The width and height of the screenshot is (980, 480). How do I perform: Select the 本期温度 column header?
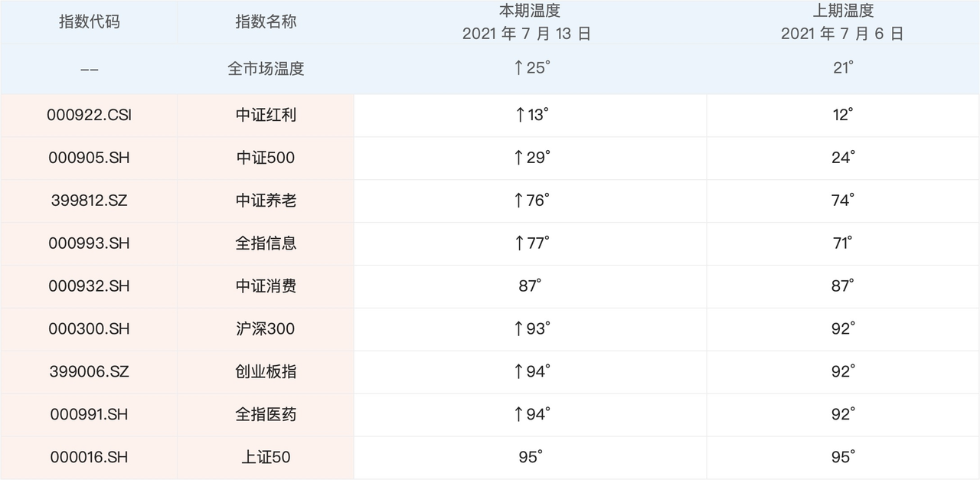tap(530, 11)
